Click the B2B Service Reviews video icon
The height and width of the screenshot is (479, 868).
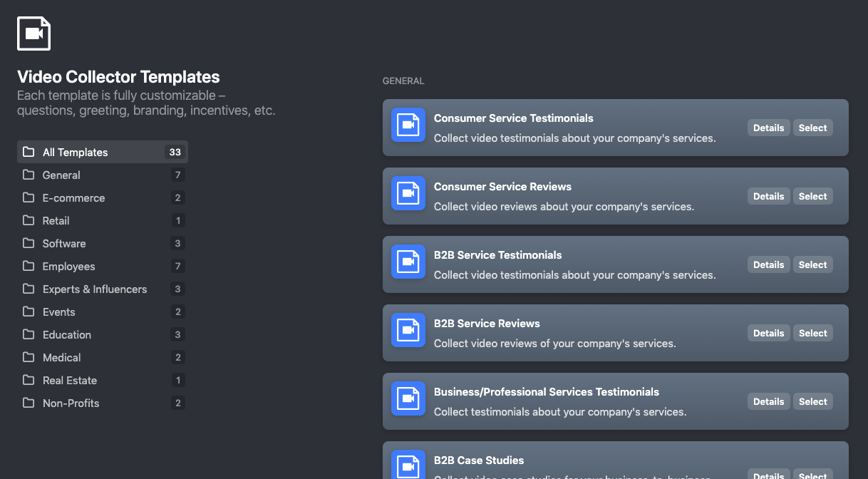[x=408, y=331]
